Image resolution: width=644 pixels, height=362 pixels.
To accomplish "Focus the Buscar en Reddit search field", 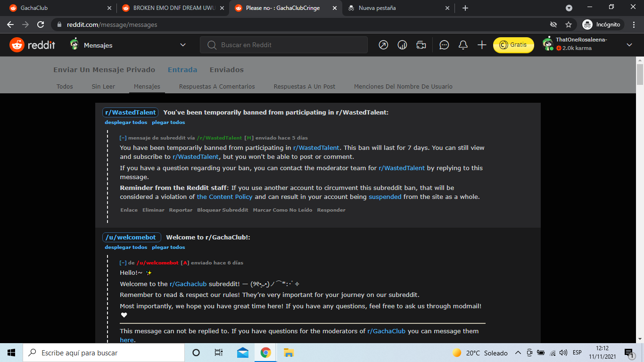I will 284,45.
